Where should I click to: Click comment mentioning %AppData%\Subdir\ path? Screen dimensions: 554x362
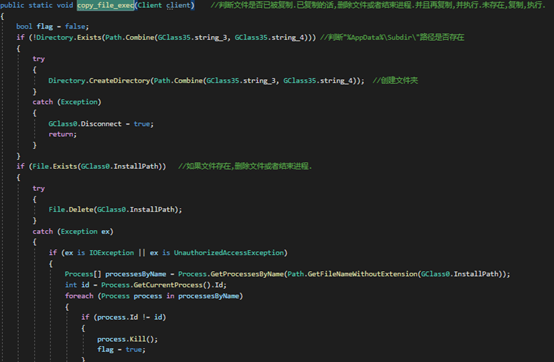392,37
